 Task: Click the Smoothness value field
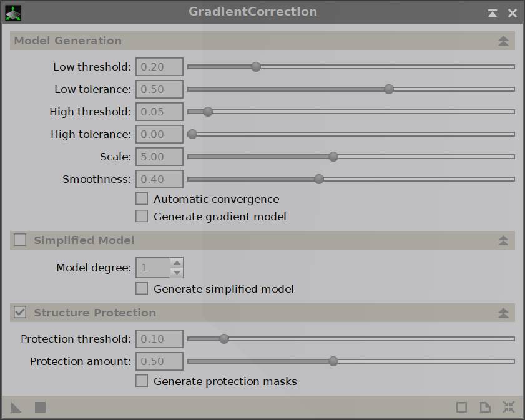click(x=159, y=179)
